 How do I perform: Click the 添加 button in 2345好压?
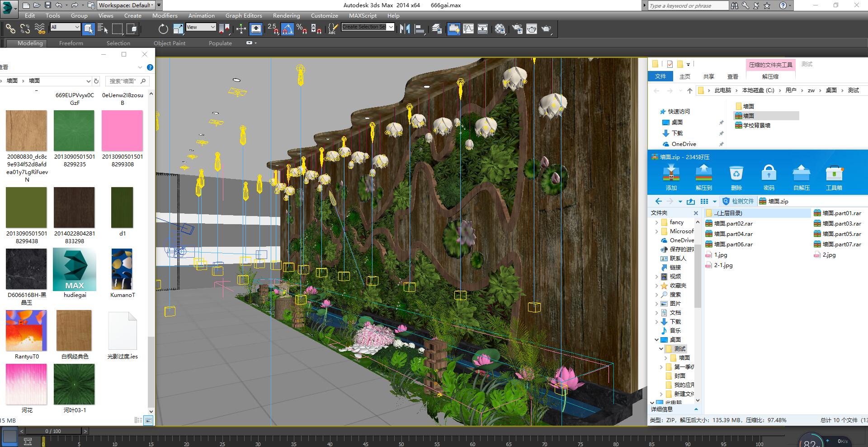pyautogui.click(x=671, y=178)
